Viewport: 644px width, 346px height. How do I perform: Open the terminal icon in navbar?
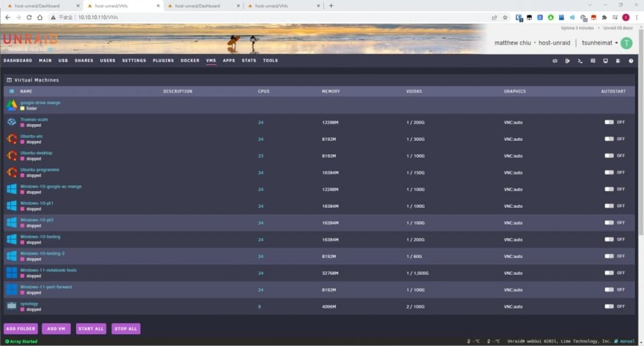tap(580, 60)
